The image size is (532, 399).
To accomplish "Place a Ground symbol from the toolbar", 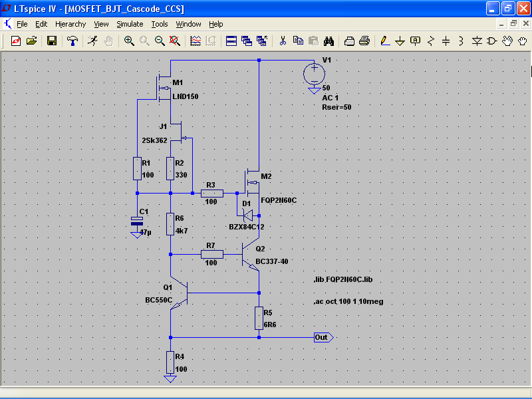I will point(400,41).
